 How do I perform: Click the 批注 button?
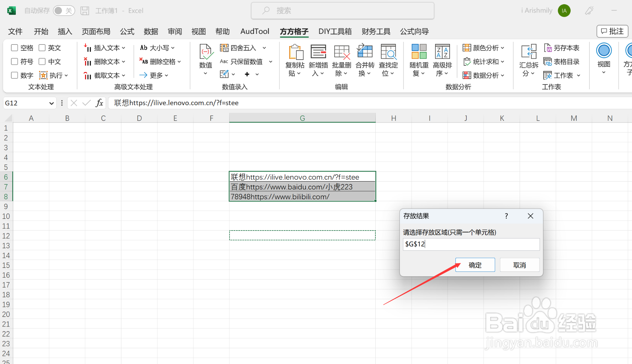(x=612, y=31)
